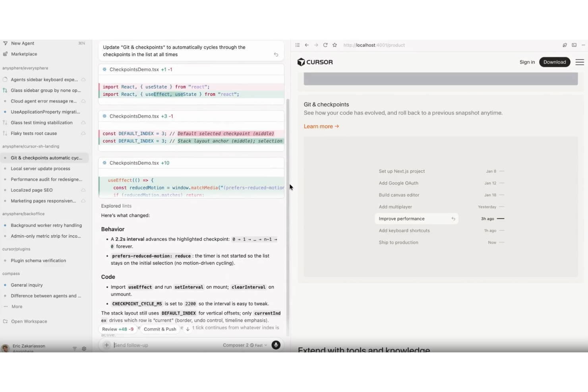This screenshot has height=392, width=588.
Task: Add attachment with the plus button
Action: point(106,345)
